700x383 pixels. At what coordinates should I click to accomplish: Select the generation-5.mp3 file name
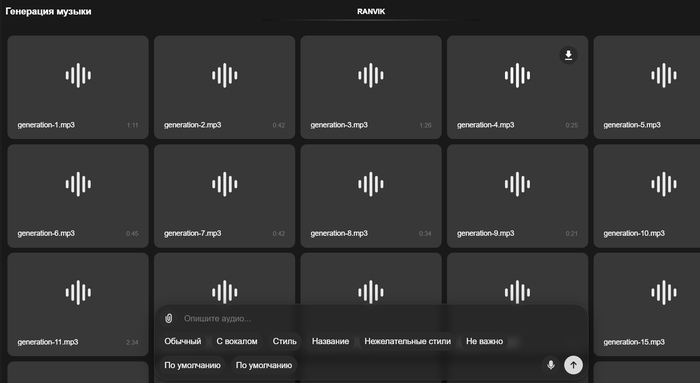coord(632,125)
